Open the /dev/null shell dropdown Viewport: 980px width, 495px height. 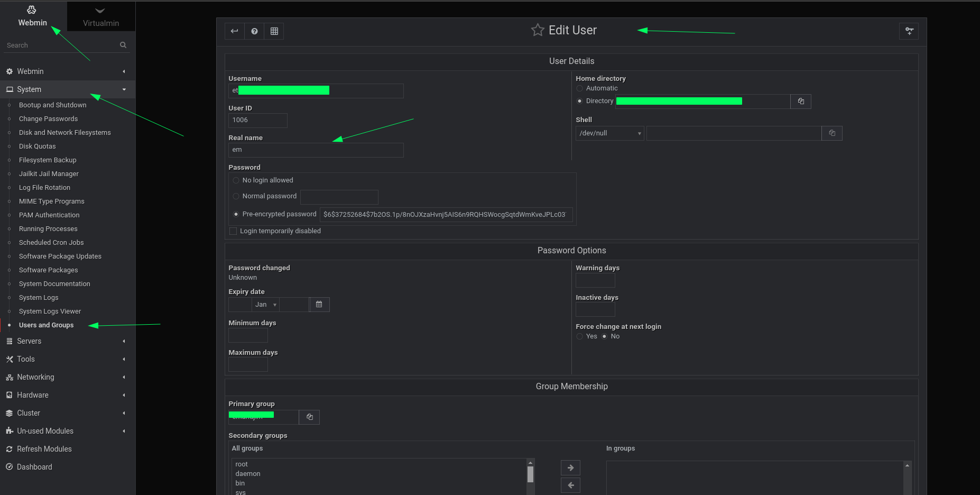coord(609,133)
